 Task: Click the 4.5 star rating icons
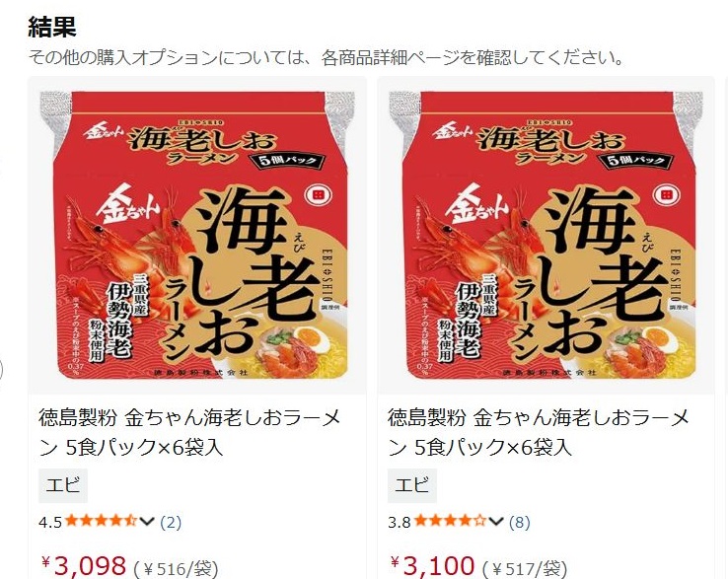(x=101, y=521)
